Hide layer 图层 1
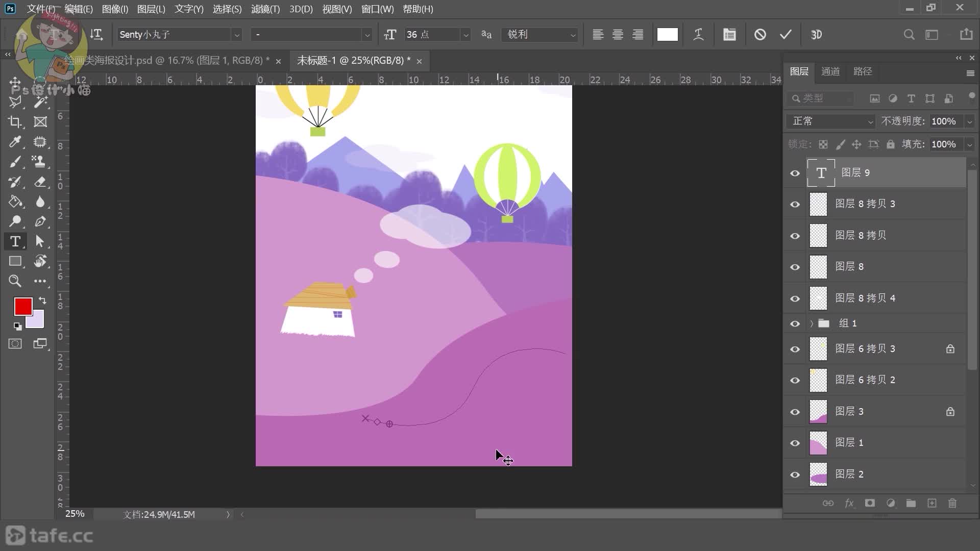 click(x=795, y=443)
